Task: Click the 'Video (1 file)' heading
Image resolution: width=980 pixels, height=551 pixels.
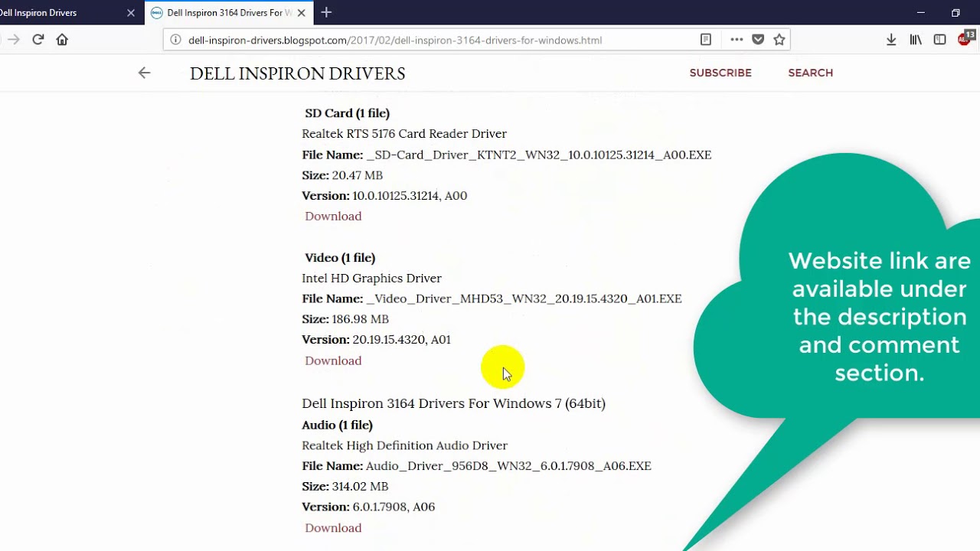Action: click(x=340, y=258)
